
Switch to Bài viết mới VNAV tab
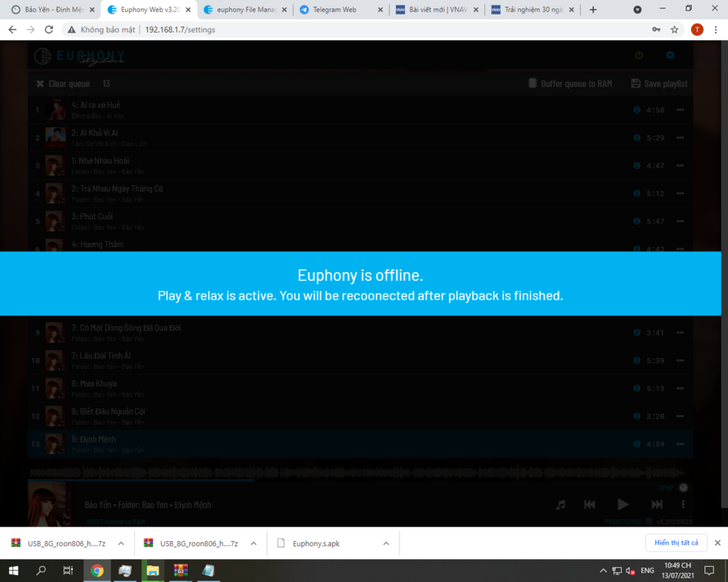point(437,9)
